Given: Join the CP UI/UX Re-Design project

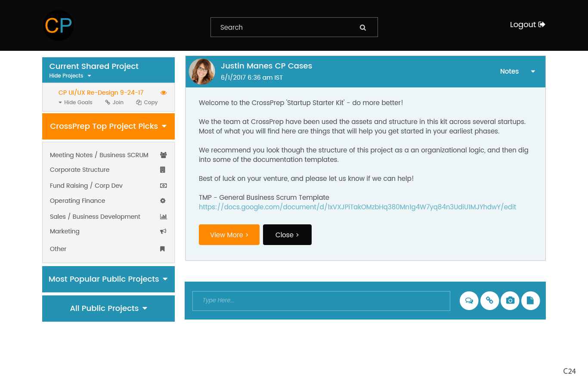Looking at the screenshot, I should (x=114, y=102).
